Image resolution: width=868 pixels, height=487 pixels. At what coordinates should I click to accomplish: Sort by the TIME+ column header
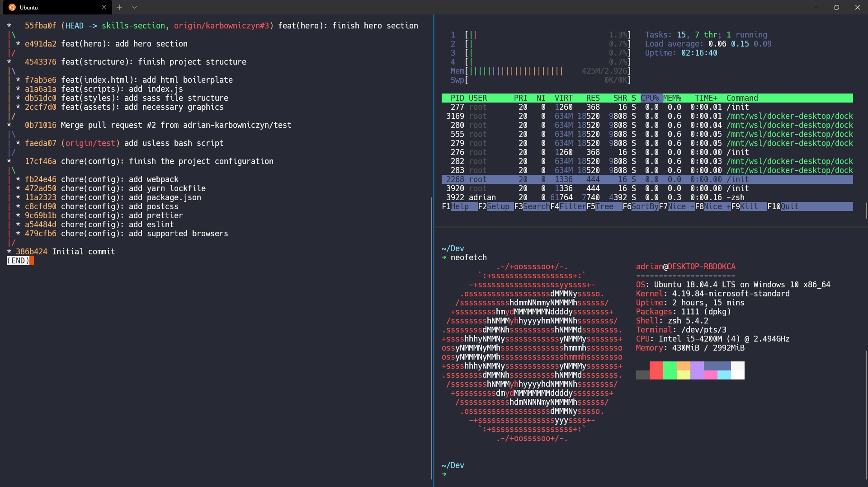706,98
